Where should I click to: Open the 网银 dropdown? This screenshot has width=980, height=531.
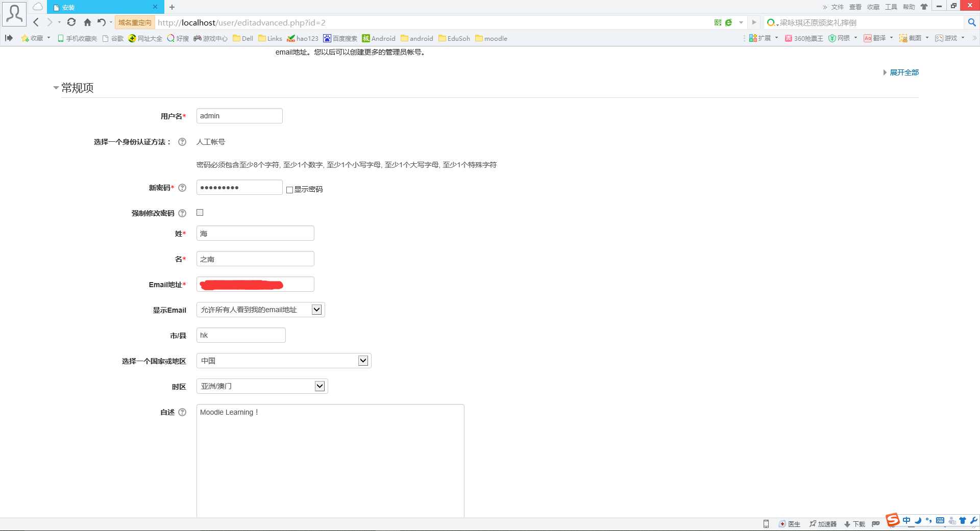pyautogui.click(x=843, y=38)
